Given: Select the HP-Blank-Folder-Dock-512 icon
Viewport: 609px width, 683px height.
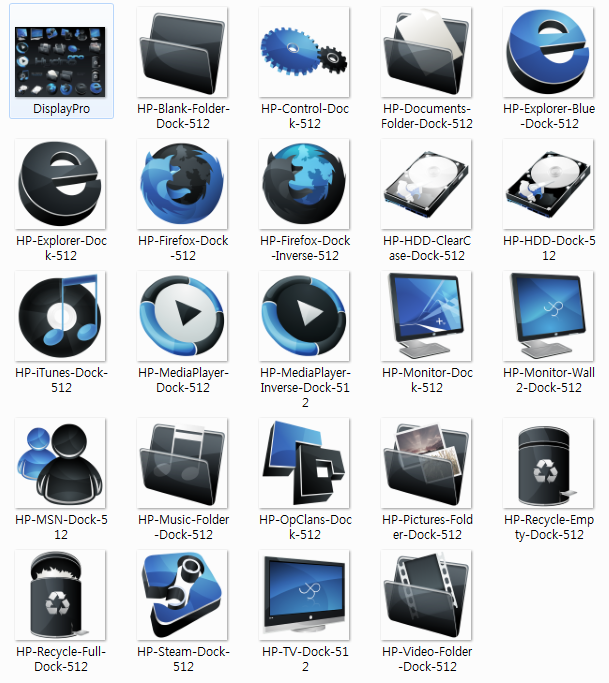Looking at the screenshot, I should 182,52.
